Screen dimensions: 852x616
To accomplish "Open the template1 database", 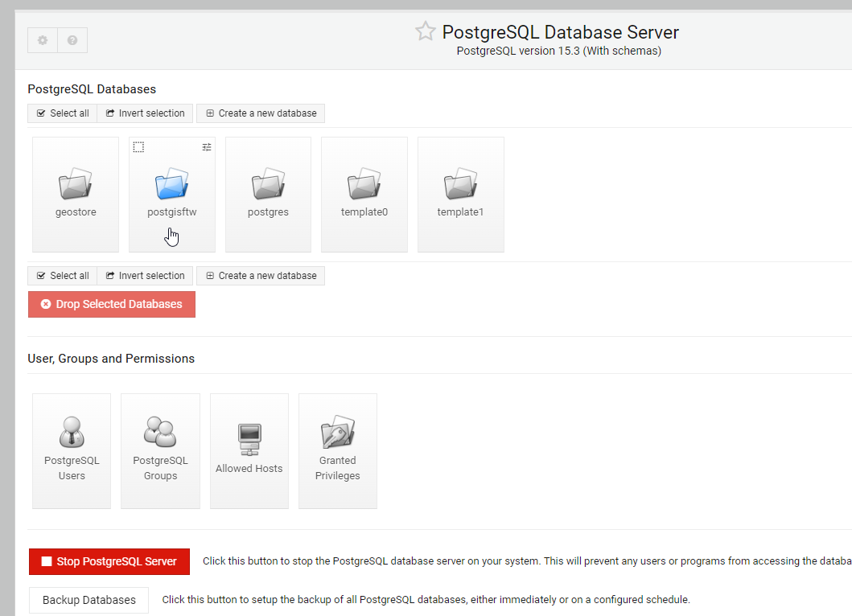I will pos(460,193).
